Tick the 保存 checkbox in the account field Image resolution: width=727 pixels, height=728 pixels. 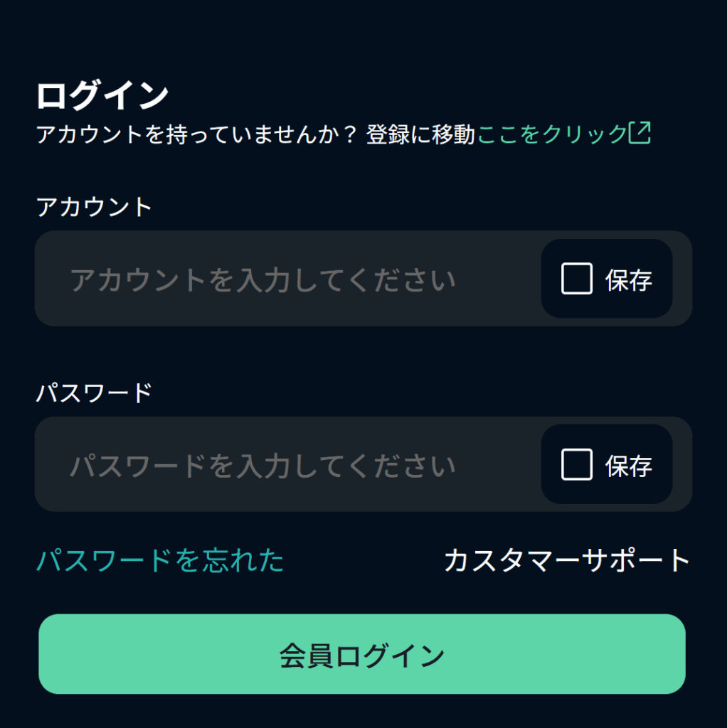click(576, 279)
